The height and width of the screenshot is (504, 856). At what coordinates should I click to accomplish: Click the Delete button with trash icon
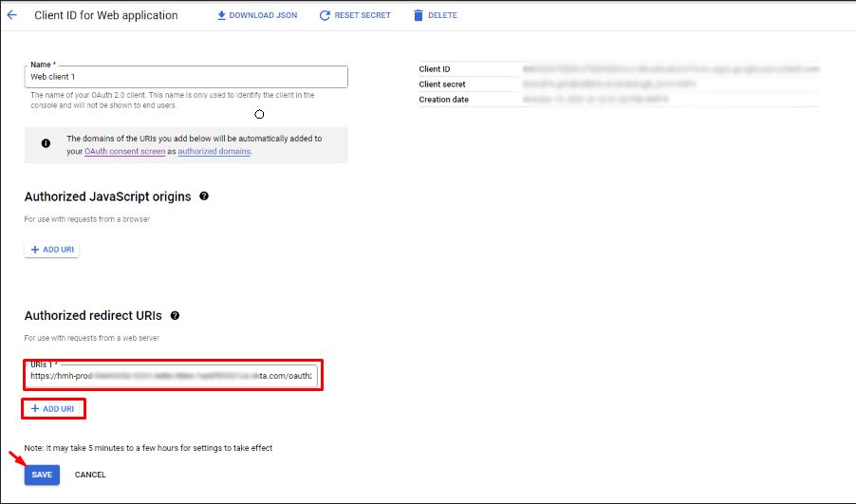[x=435, y=15]
